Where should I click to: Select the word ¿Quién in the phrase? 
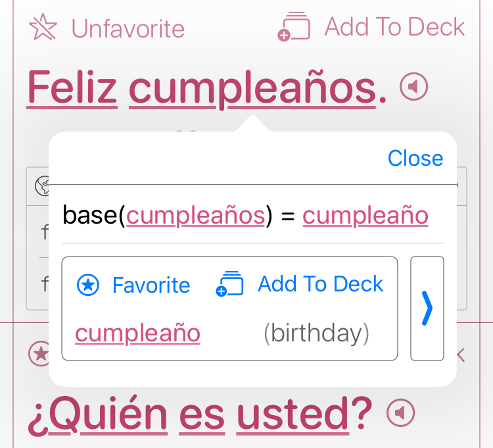(x=97, y=413)
